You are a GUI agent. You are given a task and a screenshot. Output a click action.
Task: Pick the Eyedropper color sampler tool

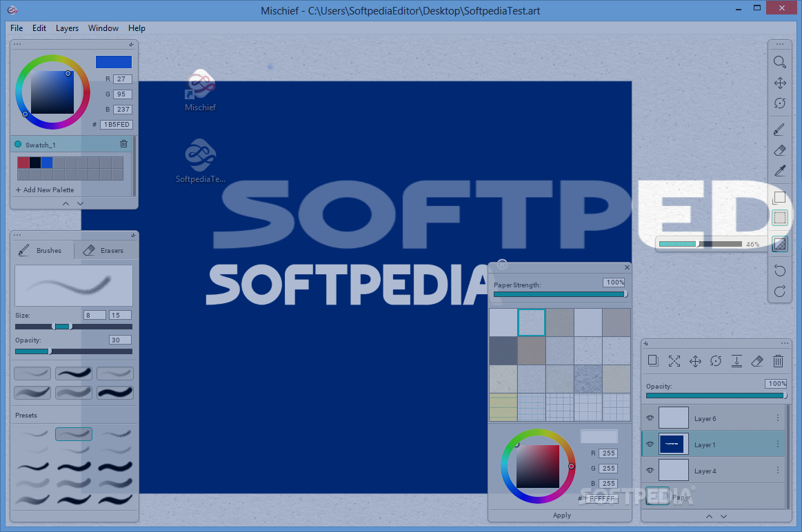(x=779, y=171)
